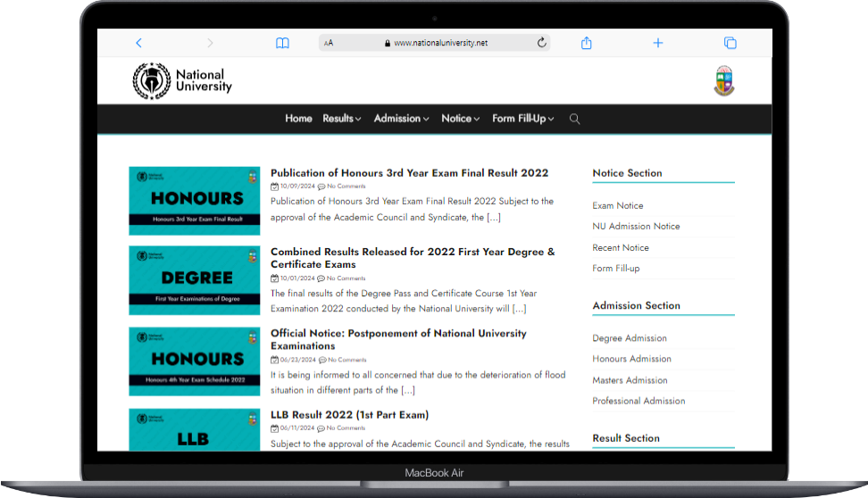Screen dimensions: 868x498
Task: Open Recent Notice sidebar link
Action: [x=621, y=248]
